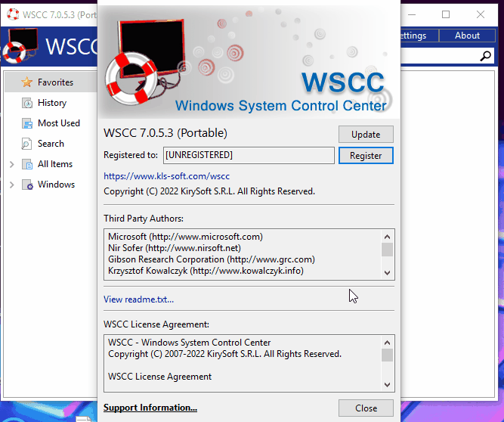Click the WSCC lifebuoy icon in title bar

(x=13, y=14)
